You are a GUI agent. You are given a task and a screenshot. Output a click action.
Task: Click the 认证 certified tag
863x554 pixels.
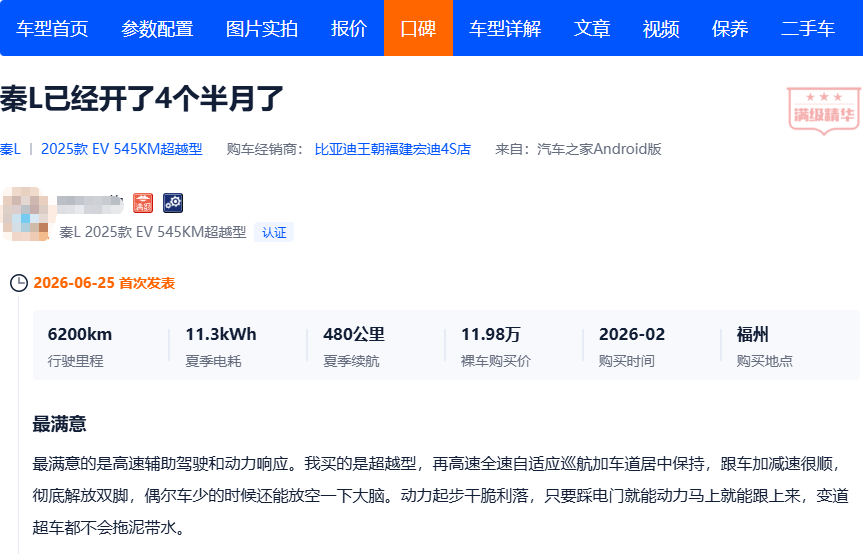pos(274,232)
